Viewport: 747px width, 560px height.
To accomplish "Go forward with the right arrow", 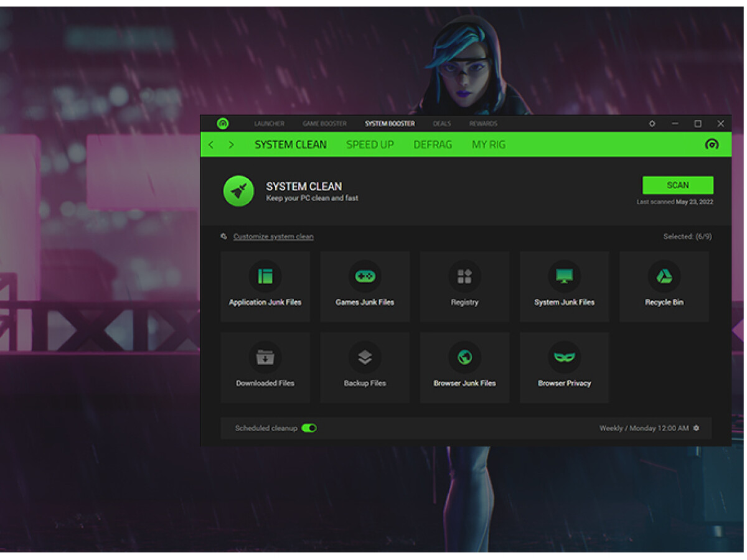I will click(231, 144).
